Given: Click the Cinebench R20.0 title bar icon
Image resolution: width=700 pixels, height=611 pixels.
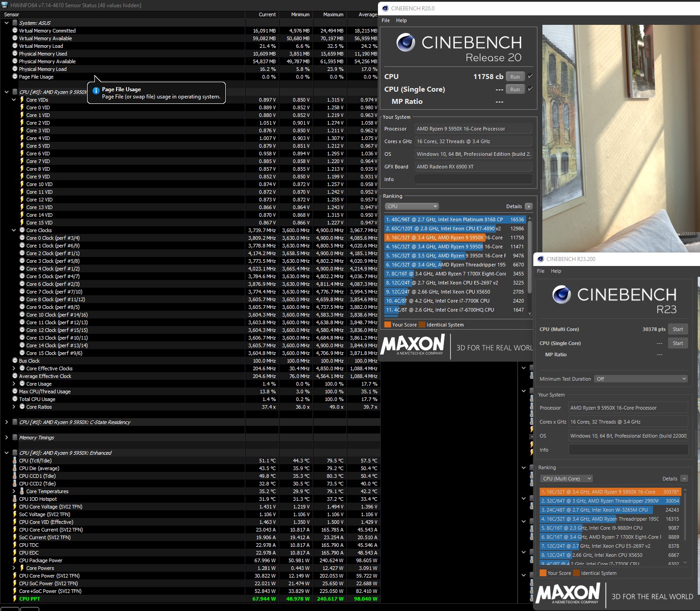Looking at the screenshot, I should point(385,8).
